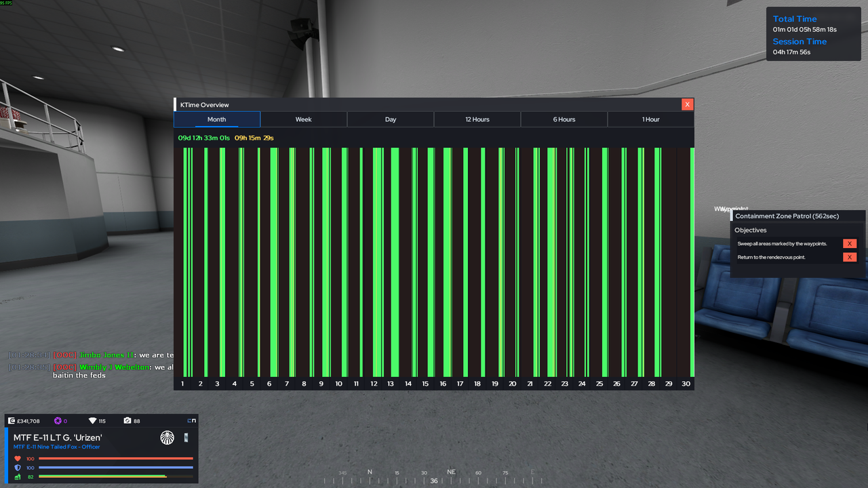
Task: Click the red health bar
Action: (116, 459)
